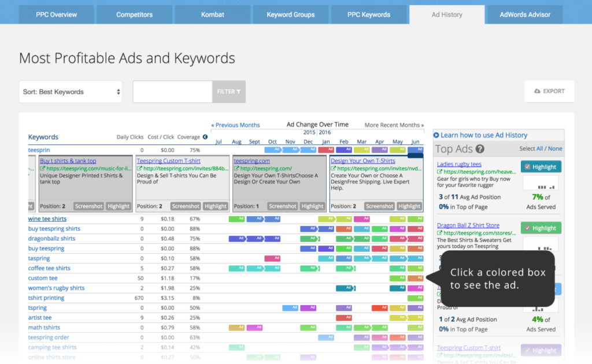Viewport: 592px width, 364px height.
Task: Toggle Highlight for Dragon Ball Z Shirt Store
Action: tap(541, 228)
